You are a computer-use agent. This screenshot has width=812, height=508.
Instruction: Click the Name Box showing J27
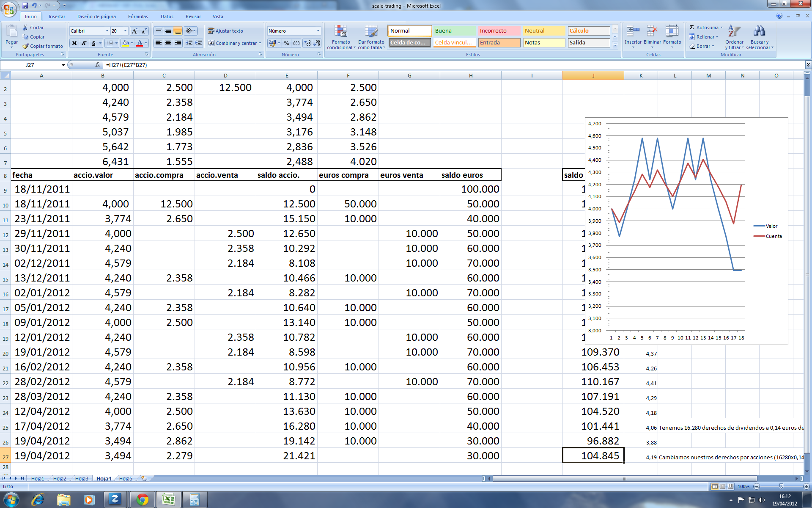click(30, 65)
